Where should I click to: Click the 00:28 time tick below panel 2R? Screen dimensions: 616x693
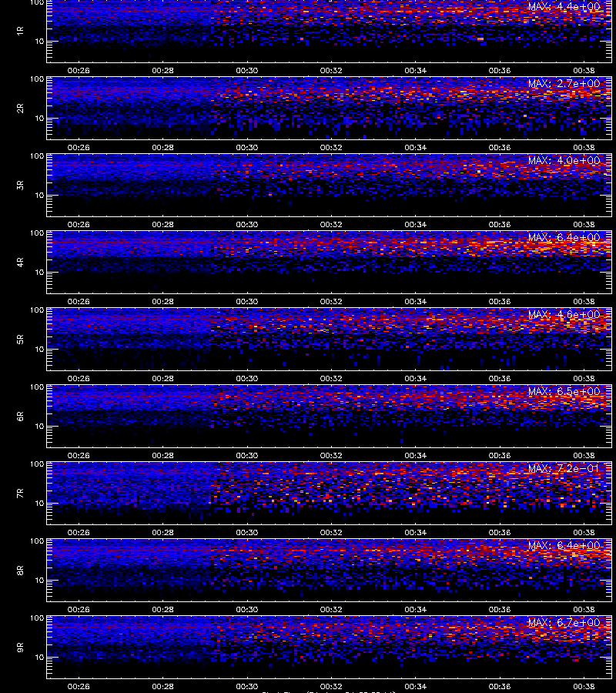click(162, 147)
